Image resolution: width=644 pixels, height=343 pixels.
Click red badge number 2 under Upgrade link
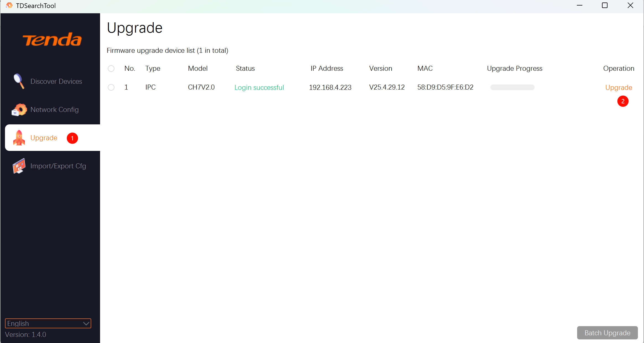click(623, 101)
